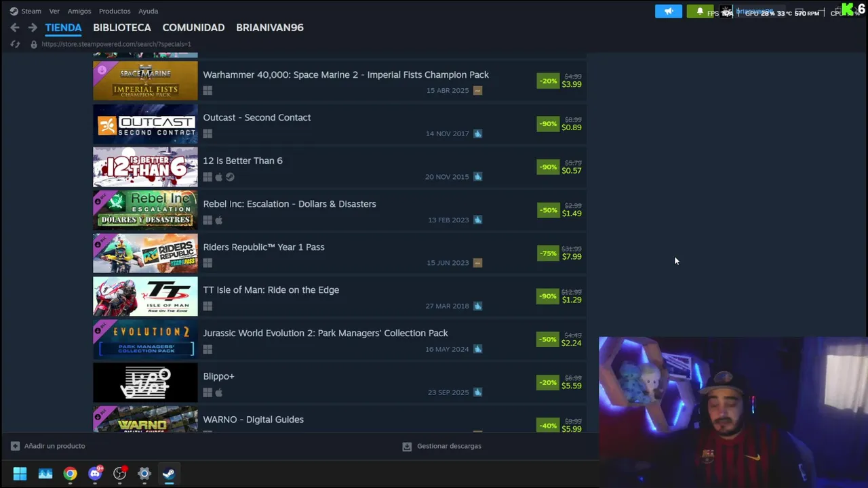
Task: Click the Windows icon under TT Isle of Man
Action: pos(208,306)
